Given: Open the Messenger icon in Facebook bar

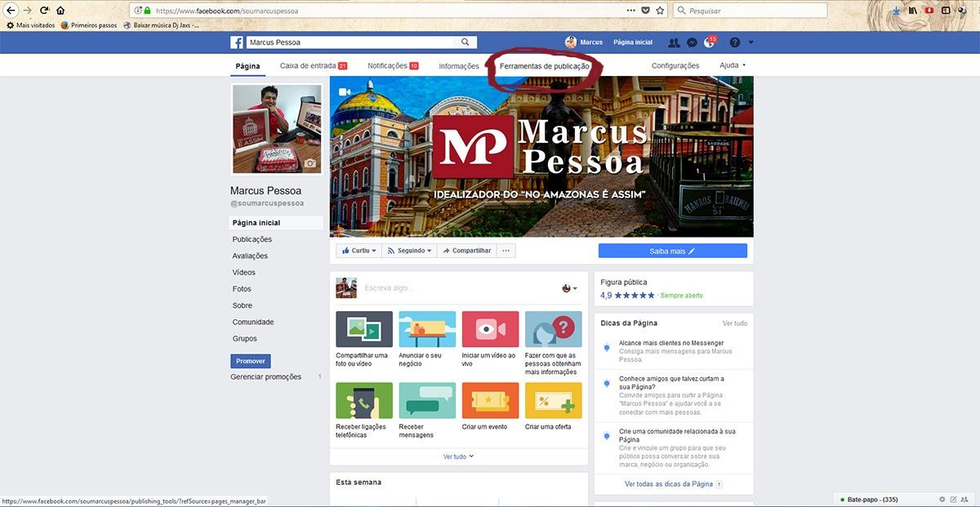Looking at the screenshot, I should coord(692,42).
